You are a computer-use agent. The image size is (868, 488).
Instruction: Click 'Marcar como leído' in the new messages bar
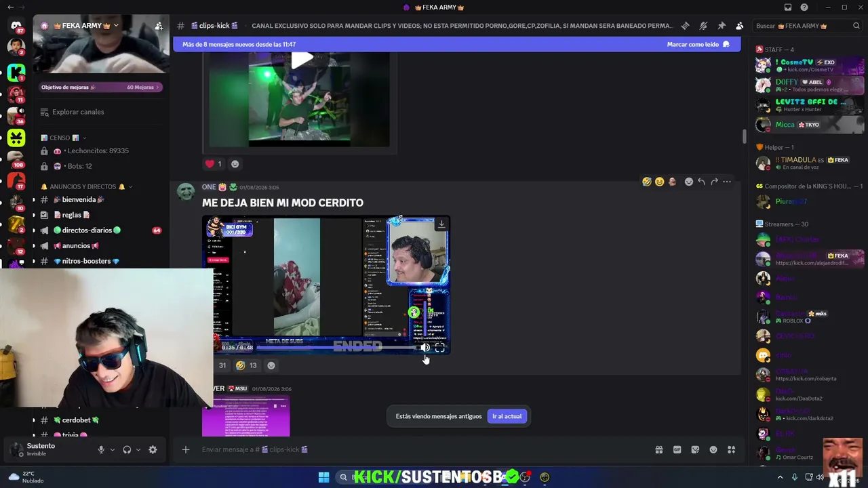coord(698,45)
